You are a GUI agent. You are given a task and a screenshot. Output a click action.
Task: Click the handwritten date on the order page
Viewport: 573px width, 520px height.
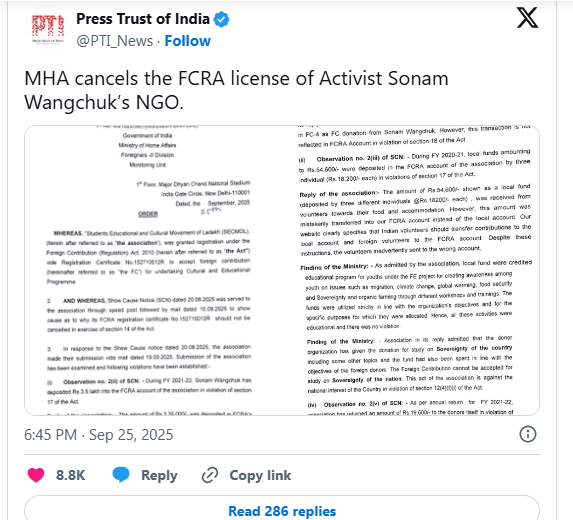click(211, 210)
